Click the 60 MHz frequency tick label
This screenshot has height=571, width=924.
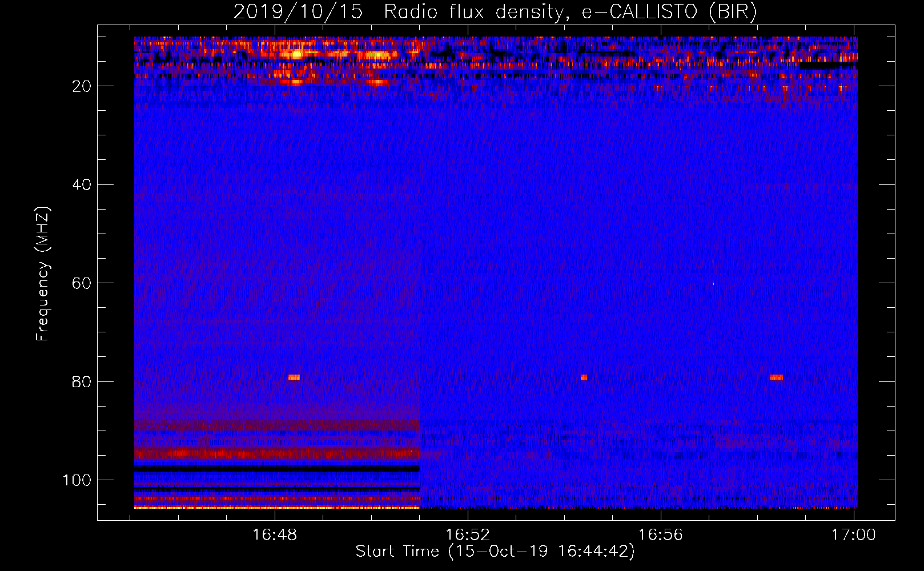coord(82,283)
